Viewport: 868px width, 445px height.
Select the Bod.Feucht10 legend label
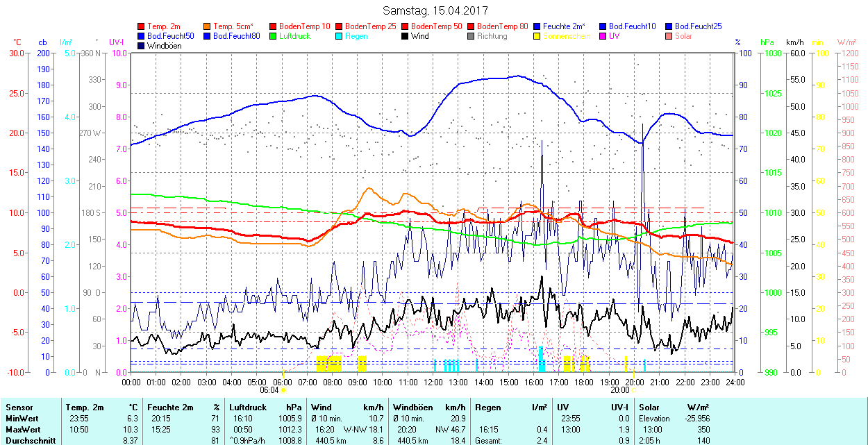pyautogui.click(x=633, y=26)
